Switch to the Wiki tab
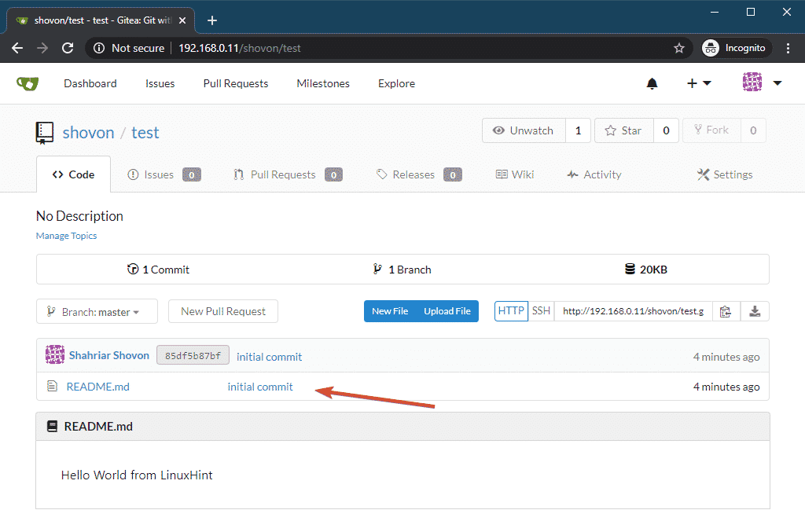This screenshot has height=532, width=805. pos(515,175)
